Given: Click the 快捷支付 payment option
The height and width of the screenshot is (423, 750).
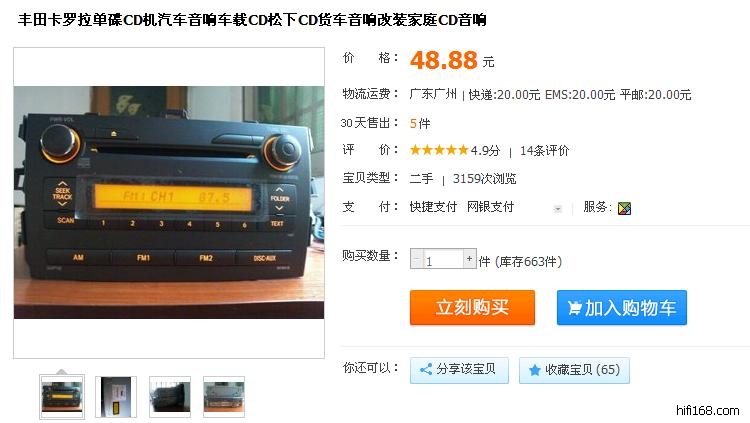Looking at the screenshot, I should 433,207.
